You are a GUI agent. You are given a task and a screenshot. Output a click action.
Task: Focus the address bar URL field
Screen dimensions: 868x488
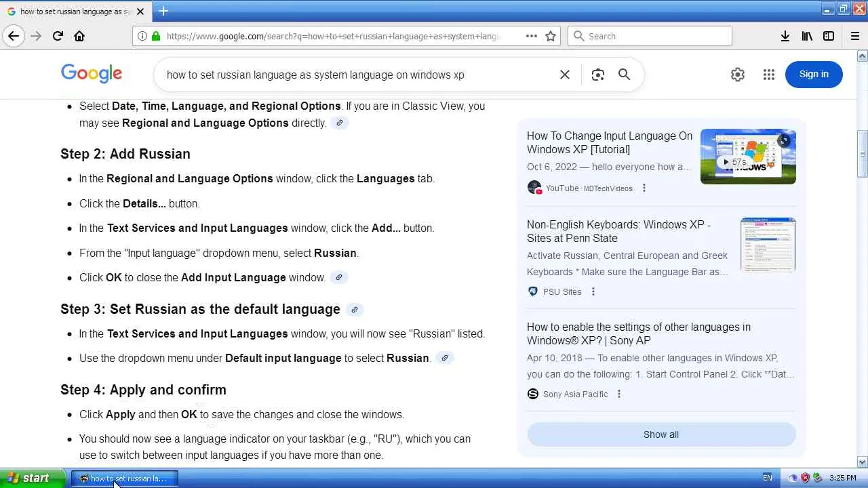(x=332, y=36)
